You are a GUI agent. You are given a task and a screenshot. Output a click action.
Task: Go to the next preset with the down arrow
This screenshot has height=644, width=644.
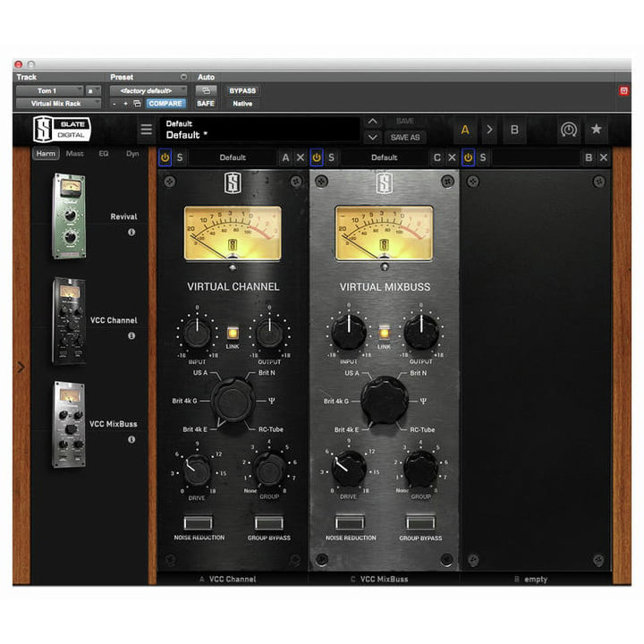point(372,137)
